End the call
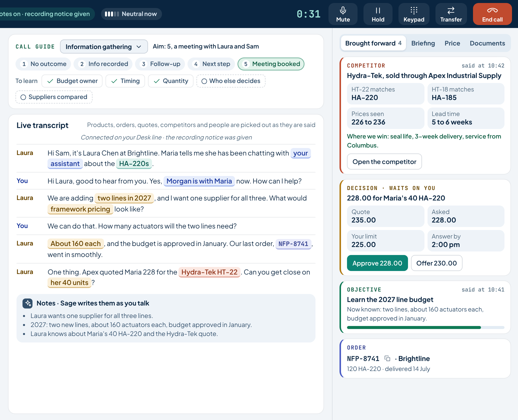The image size is (518, 420). click(x=492, y=14)
